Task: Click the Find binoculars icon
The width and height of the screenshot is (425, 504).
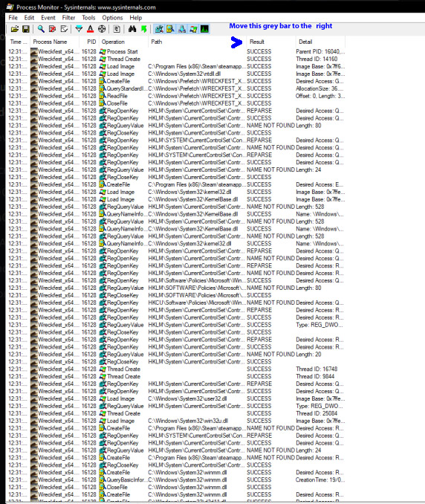Action: (x=132, y=29)
